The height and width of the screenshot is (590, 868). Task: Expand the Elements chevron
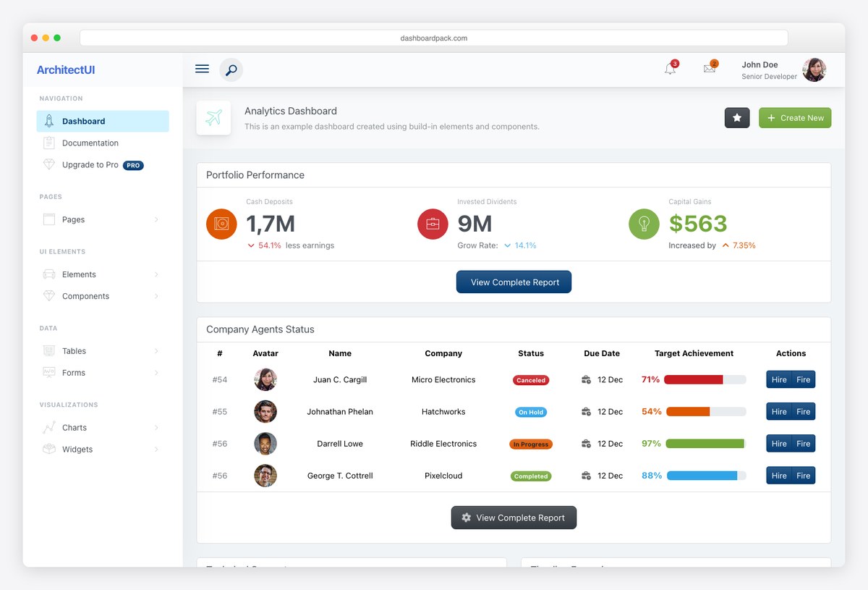click(156, 274)
